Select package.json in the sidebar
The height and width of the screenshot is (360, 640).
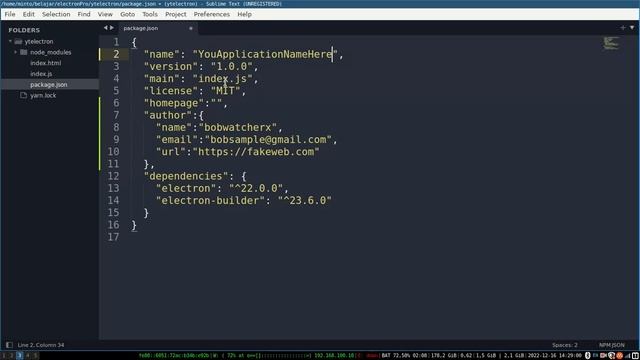pos(49,84)
